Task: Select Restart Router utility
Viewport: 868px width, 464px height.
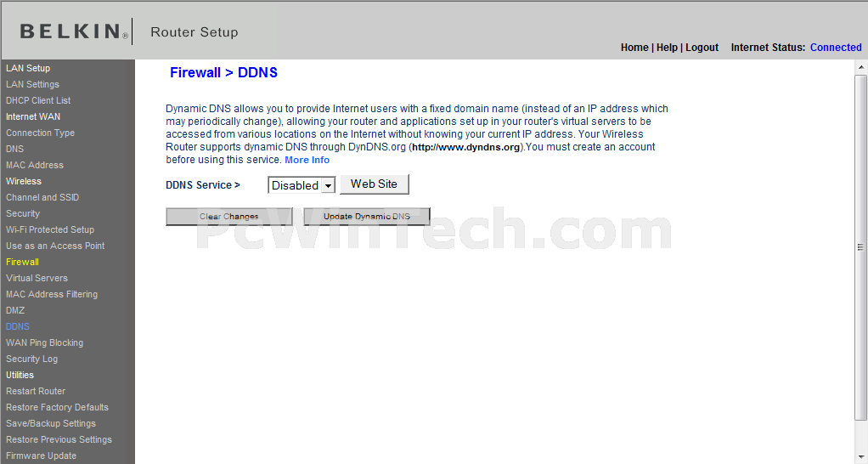Action: point(36,391)
